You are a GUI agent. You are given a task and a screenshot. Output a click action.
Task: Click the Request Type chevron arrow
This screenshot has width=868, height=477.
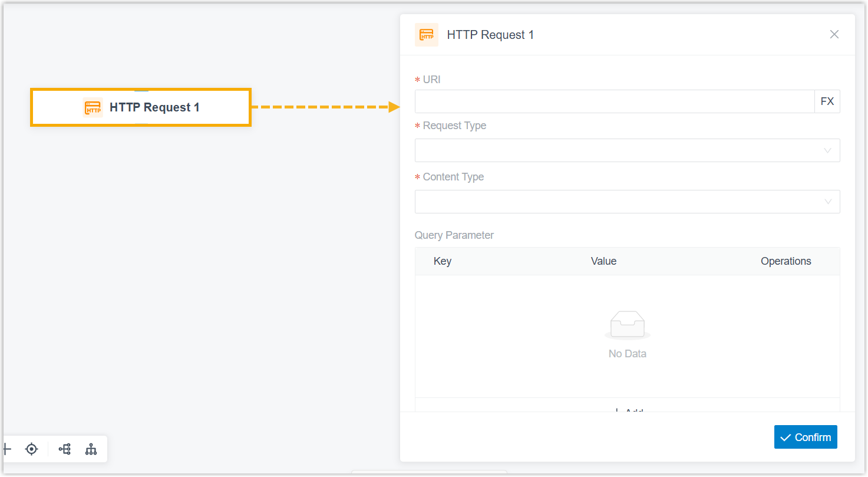(827, 150)
